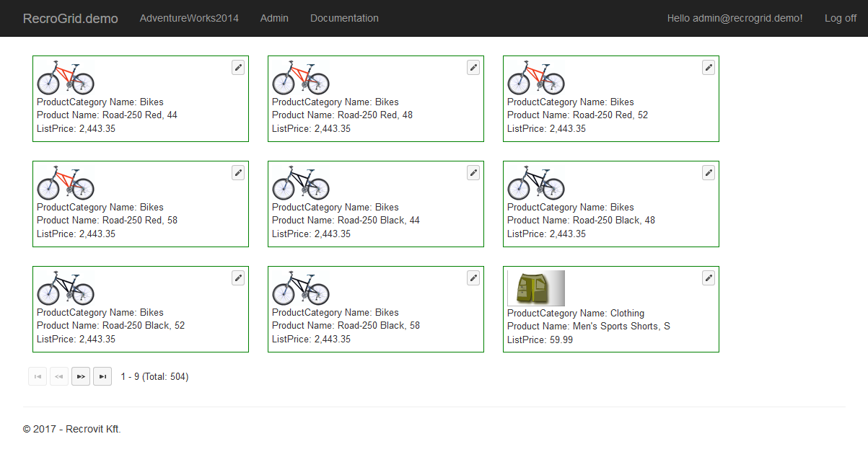Click pencil icon on Road-250 Black, 44
This screenshot has width=868, height=457.
pos(473,172)
